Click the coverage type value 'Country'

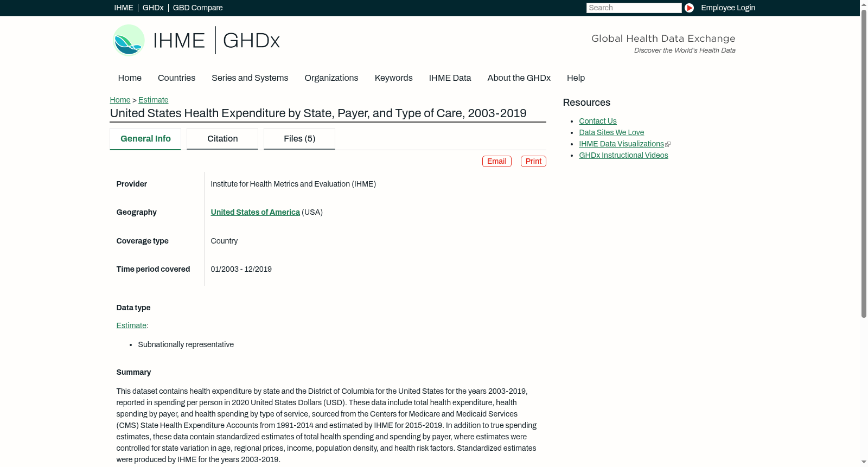(x=224, y=241)
